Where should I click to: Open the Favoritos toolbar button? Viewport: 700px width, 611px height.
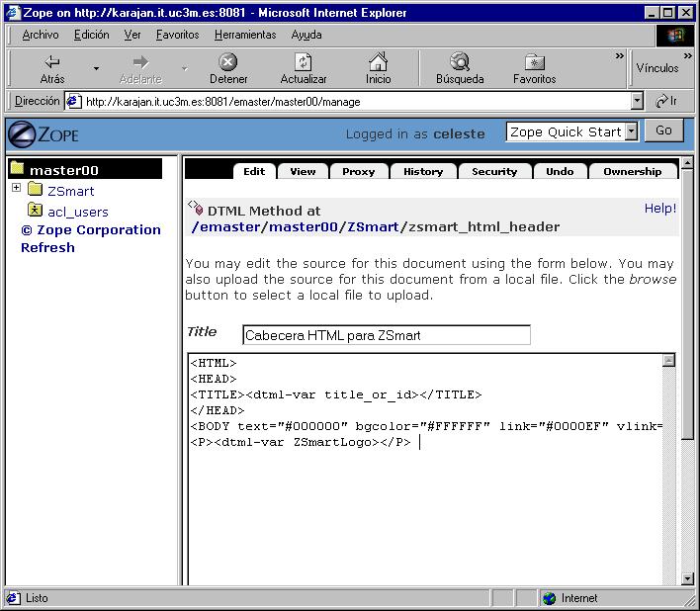534,69
